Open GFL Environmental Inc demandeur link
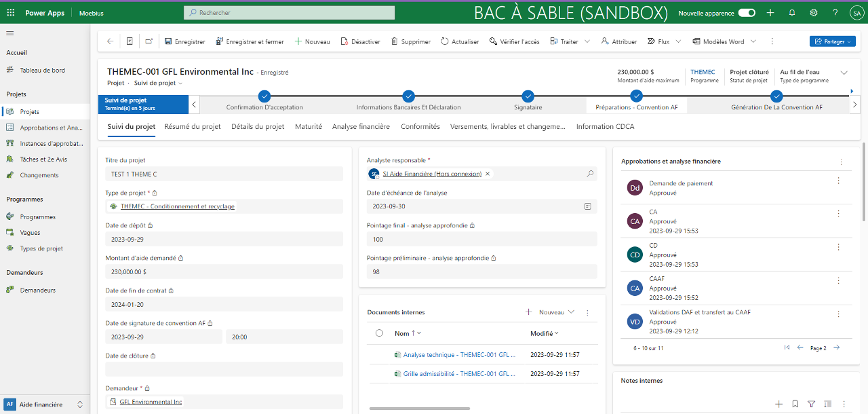Screen dimensions: 868x414 [151, 402]
